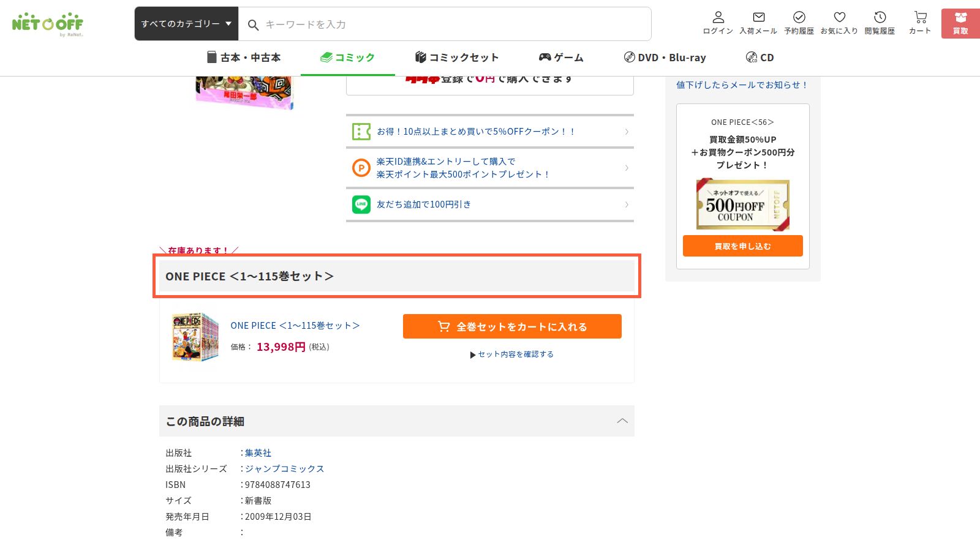Click 全巻セットをカートに入れる button
This screenshot has height=551, width=980.
[512, 326]
